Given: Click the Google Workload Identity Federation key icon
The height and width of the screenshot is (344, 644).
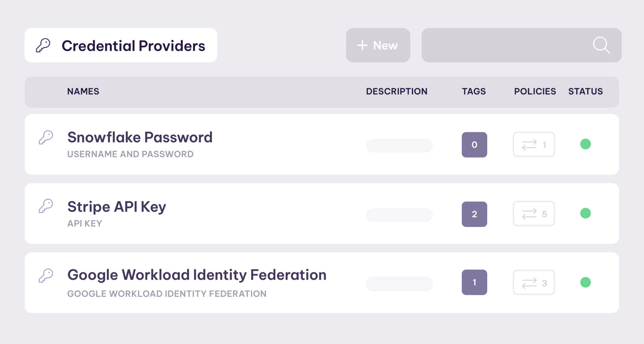Looking at the screenshot, I should pos(46,275).
